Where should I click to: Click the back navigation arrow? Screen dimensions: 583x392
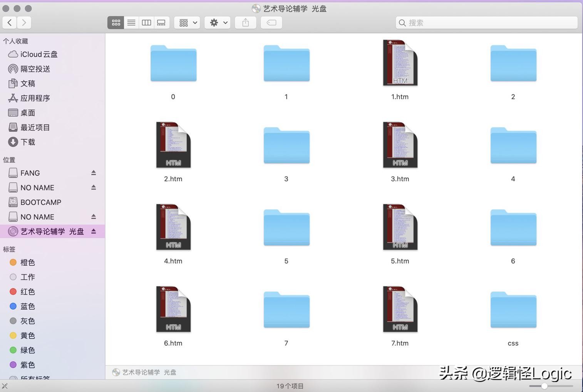[10, 22]
